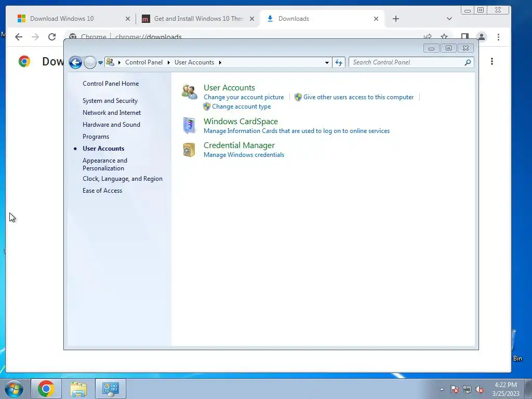Viewport: 532px width, 399px height.
Task: Open Chrome tab search chevron
Action: coord(449,19)
